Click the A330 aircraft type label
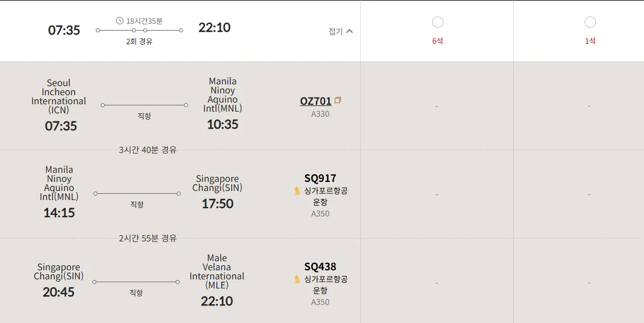 [x=320, y=114]
